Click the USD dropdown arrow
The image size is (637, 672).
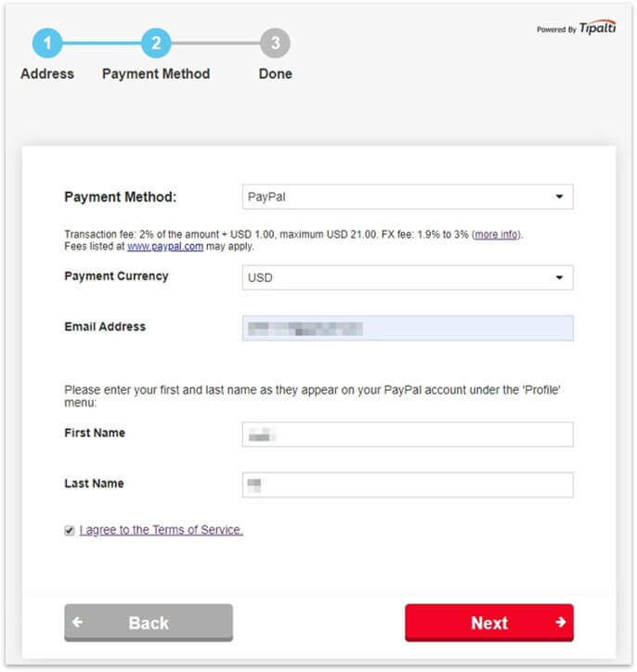click(x=559, y=278)
